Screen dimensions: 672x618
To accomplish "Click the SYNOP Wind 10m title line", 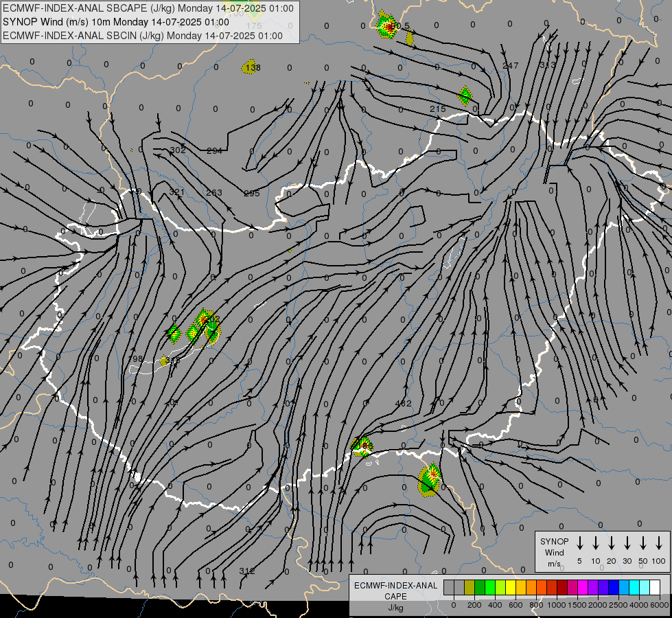I will tap(116, 22).
